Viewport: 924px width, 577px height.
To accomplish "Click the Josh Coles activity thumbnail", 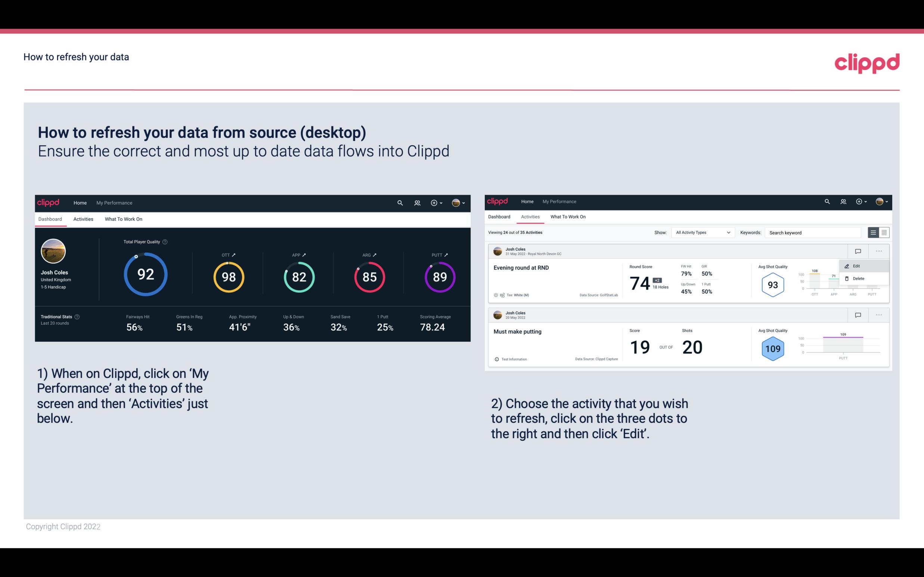I will click(498, 250).
